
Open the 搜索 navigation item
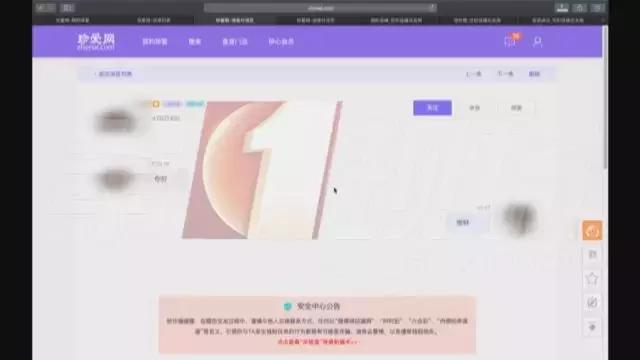[195, 42]
